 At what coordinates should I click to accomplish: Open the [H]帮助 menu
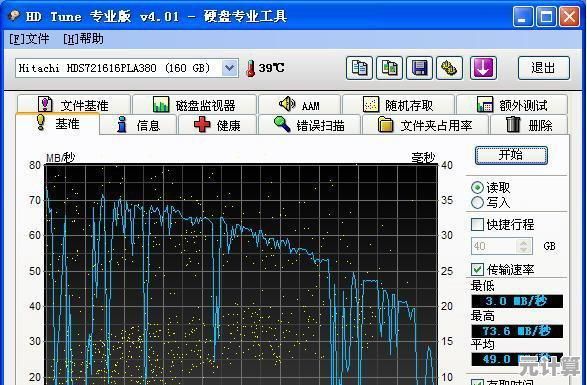pos(83,39)
